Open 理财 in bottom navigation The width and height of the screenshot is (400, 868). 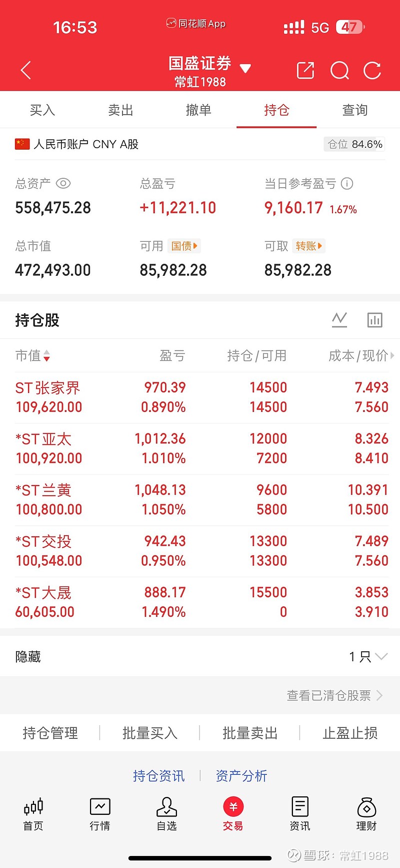point(366,814)
